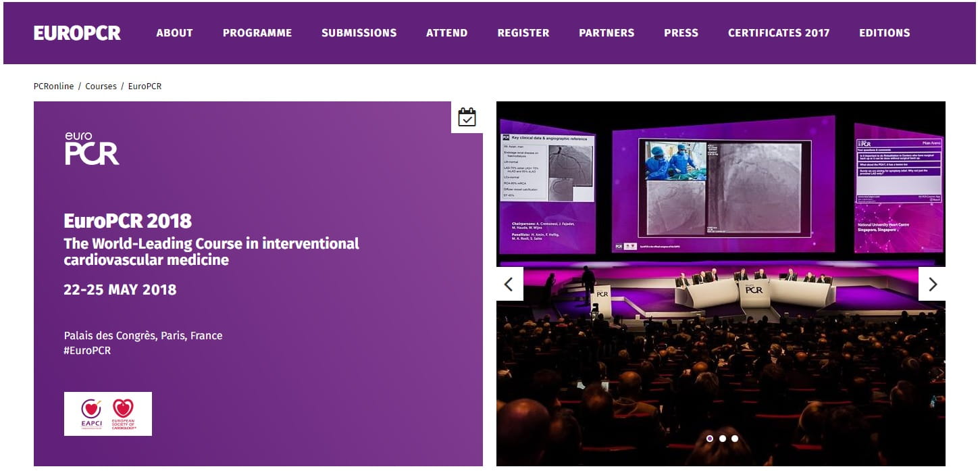This screenshot has height=471, width=980.
Task: Click the add-to-calendar check icon
Action: click(467, 117)
